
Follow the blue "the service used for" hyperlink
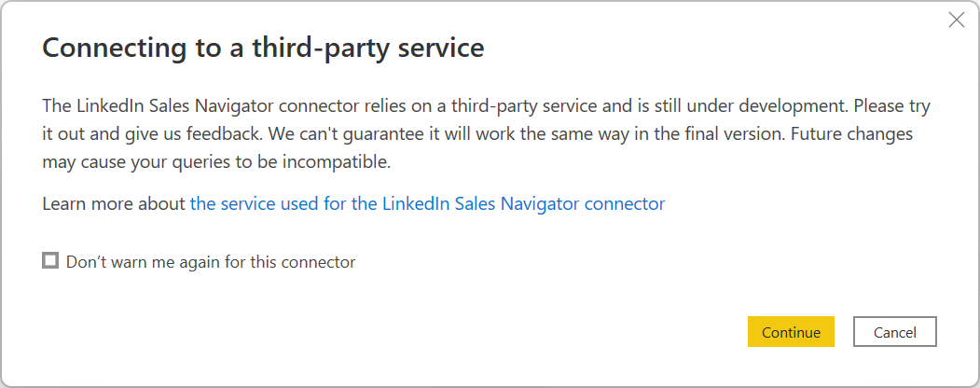point(269,203)
